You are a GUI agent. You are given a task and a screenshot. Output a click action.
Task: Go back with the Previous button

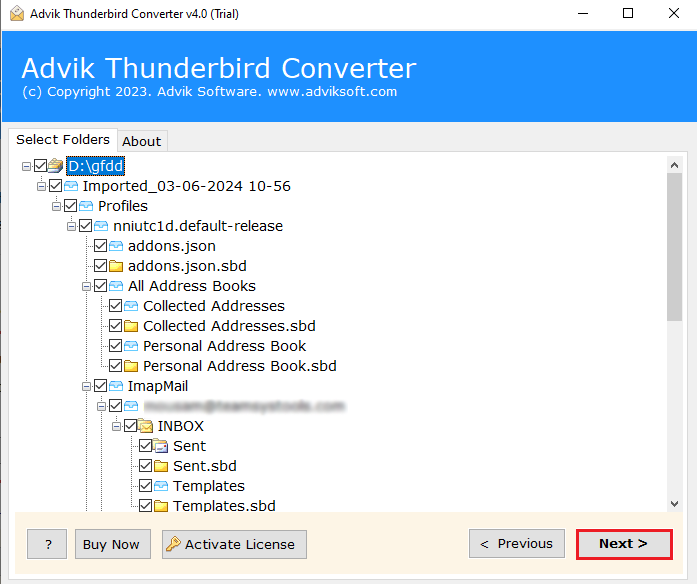(517, 544)
